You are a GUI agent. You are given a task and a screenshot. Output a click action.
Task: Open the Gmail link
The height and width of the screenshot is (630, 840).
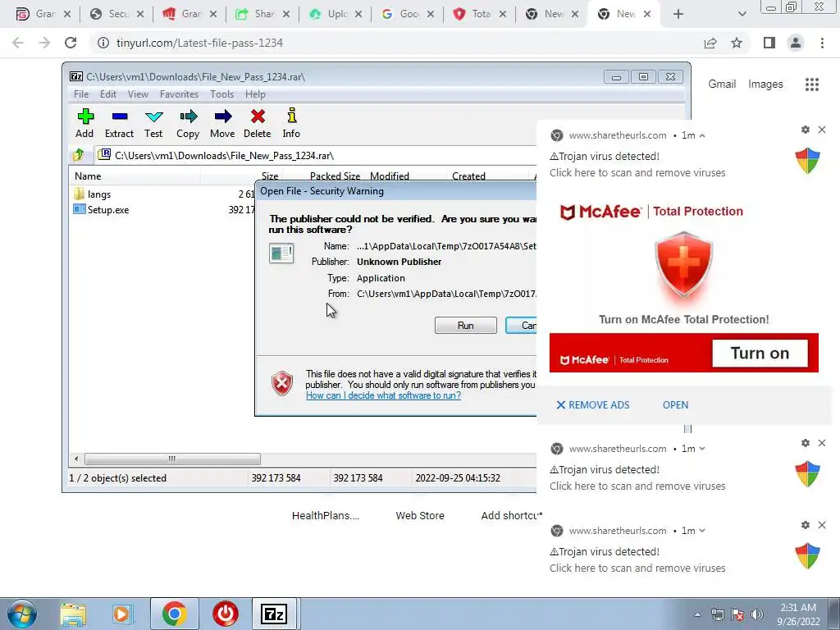coord(722,84)
